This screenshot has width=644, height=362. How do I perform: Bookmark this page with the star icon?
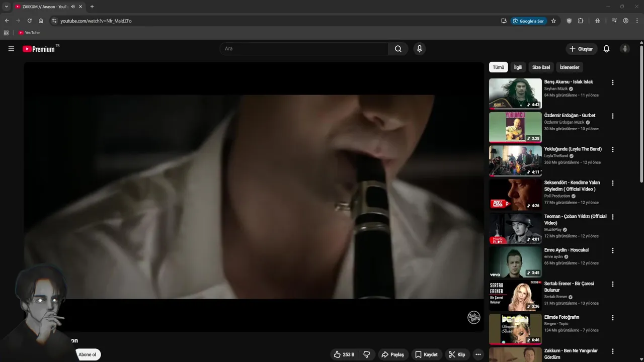click(553, 21)
